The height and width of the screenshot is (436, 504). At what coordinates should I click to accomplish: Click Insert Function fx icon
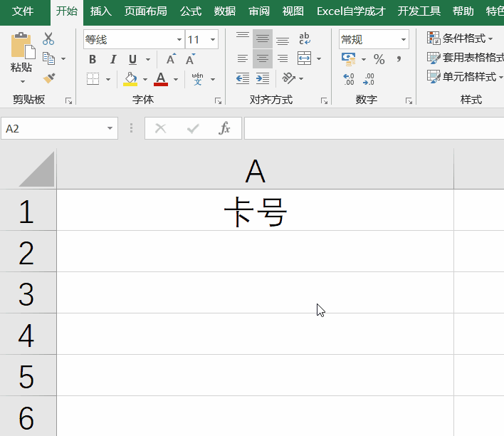(224, 128)
